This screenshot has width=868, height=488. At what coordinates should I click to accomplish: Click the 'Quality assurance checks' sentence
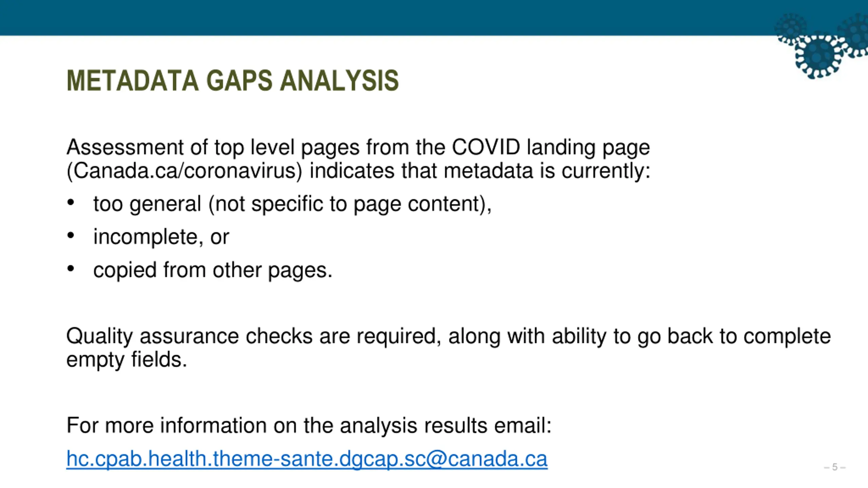pos(449,337)
